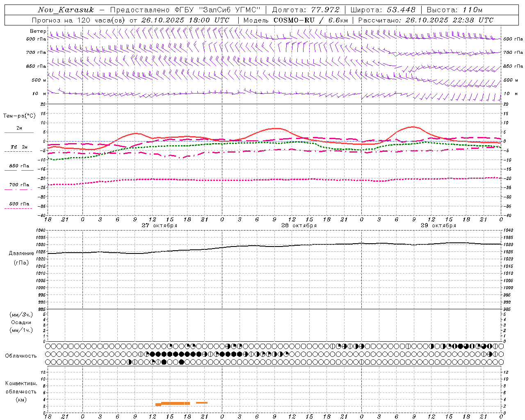The width and height of the screenshot is (525, 420).
Task: Click the left-axis 1040 pressure value
Action: pos(41,231)
